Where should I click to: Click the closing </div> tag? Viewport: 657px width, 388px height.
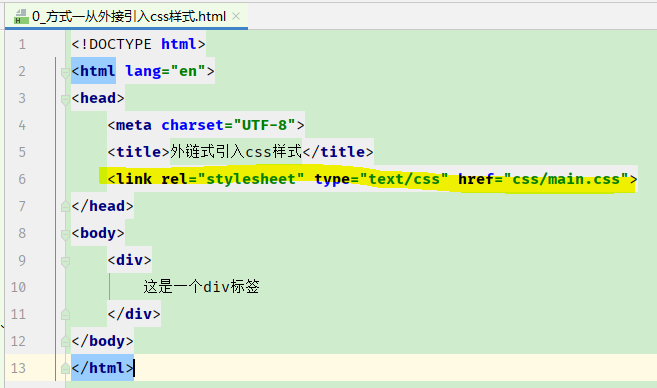pyautogui.click(x=134, y=314)
